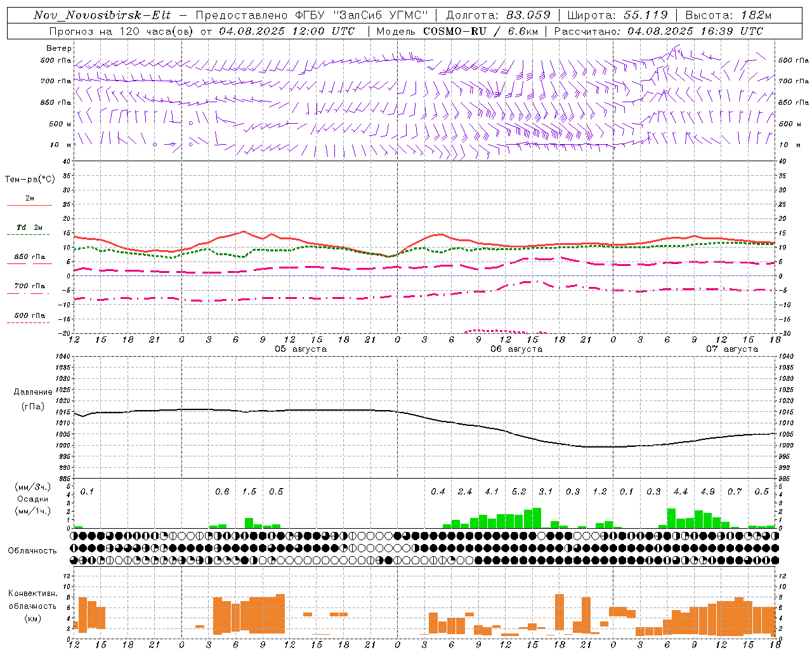The image size is (812, 650).
Task: Click the 3-hour precipitation value 0.4
Action: coord(438,491)
